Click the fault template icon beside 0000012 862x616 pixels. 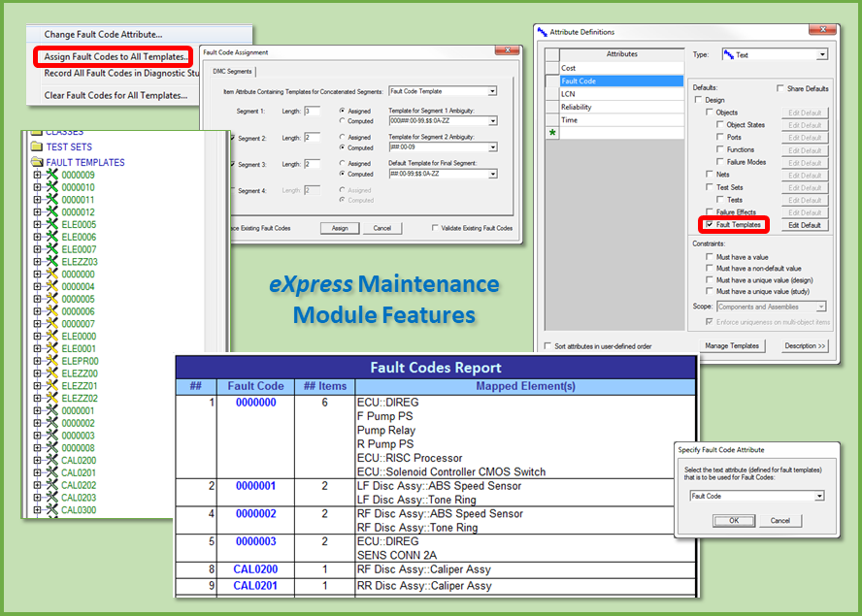[52, 212]
